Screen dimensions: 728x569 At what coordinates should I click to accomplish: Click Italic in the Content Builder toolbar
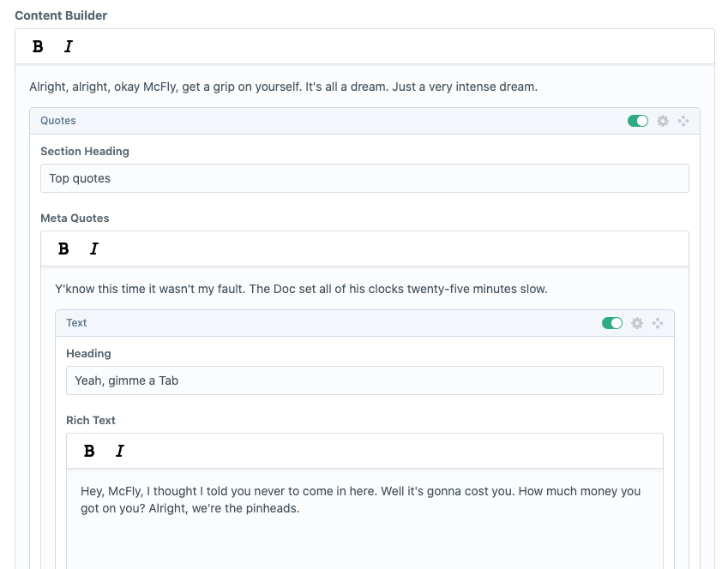(x=69, y=46)
